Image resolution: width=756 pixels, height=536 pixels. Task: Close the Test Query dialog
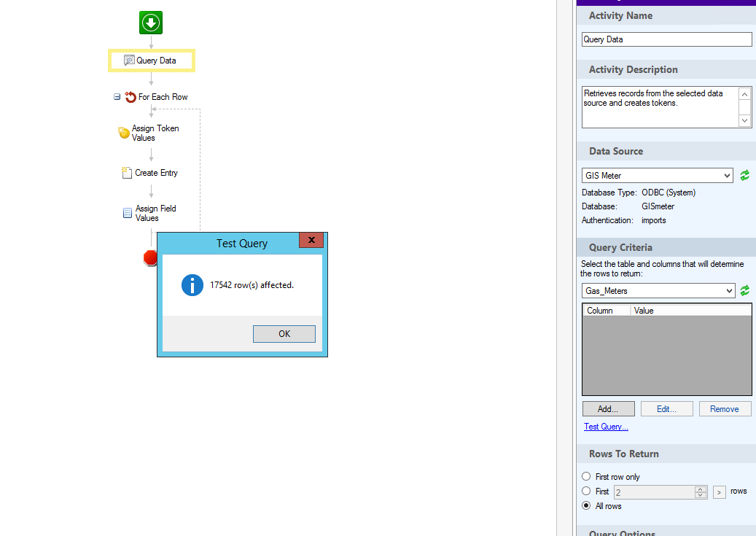point(311,240)
